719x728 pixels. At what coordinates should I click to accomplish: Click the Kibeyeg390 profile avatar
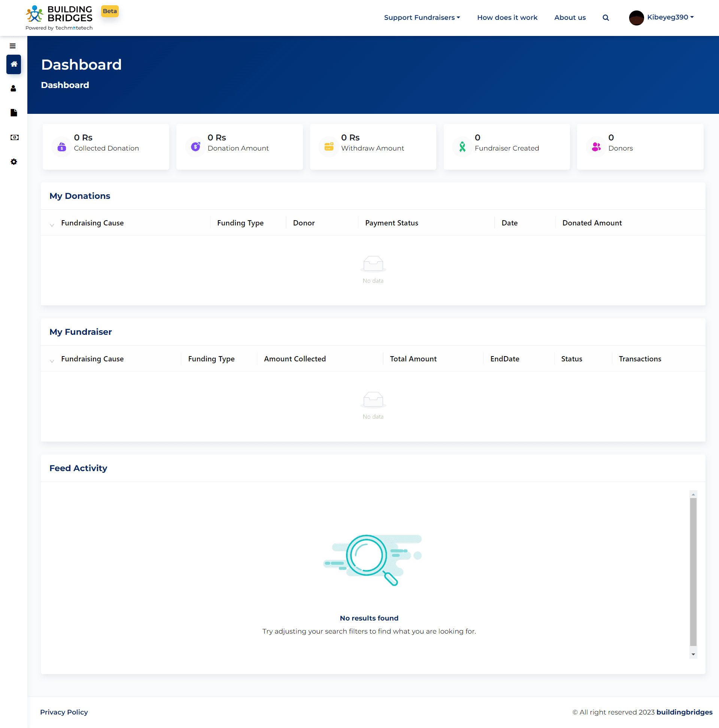coord(636,18)
